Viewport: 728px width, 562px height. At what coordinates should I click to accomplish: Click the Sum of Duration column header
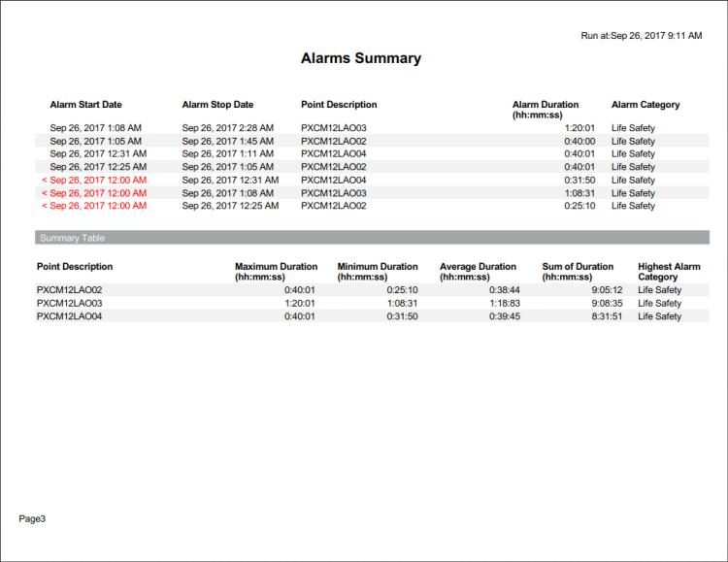point(578,272)
